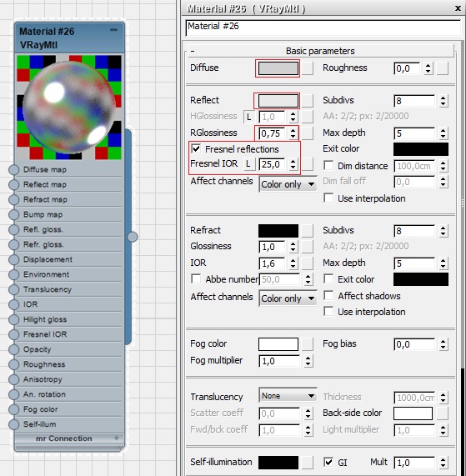Open the Back-side color swatch
This screenshot has width=466, height=476.
pos(413,413)
